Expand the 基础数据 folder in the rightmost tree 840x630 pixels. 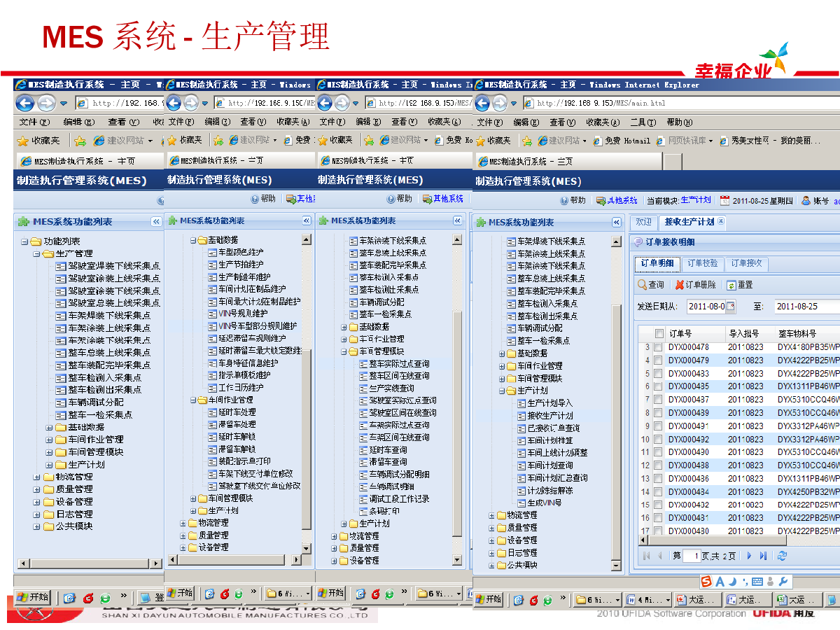(x=502, y=353)
